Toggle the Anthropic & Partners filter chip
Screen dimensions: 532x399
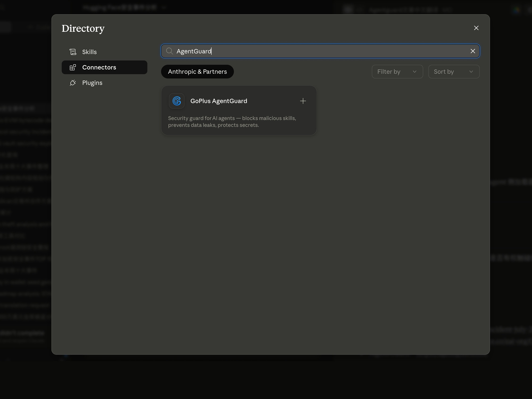tap(197, 72)
